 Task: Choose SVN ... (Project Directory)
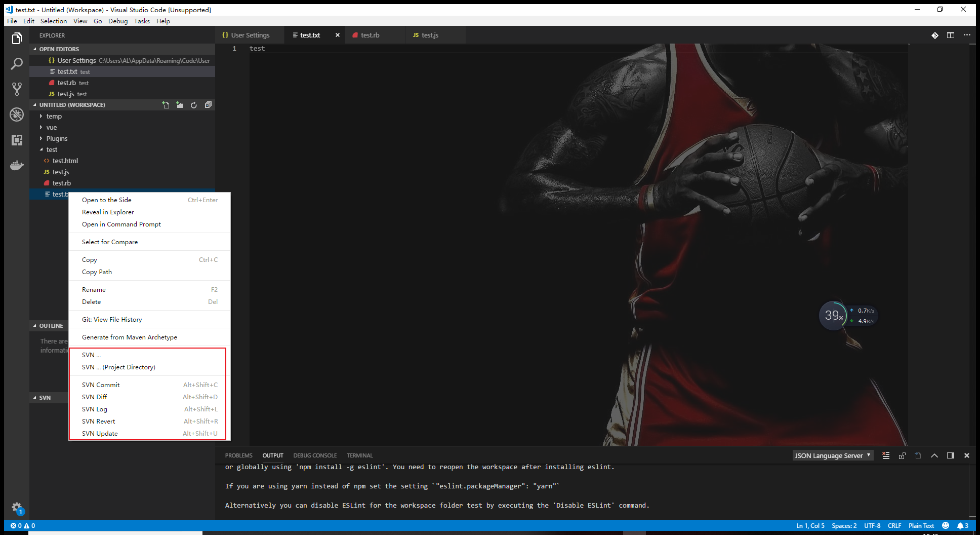point(150,367)
